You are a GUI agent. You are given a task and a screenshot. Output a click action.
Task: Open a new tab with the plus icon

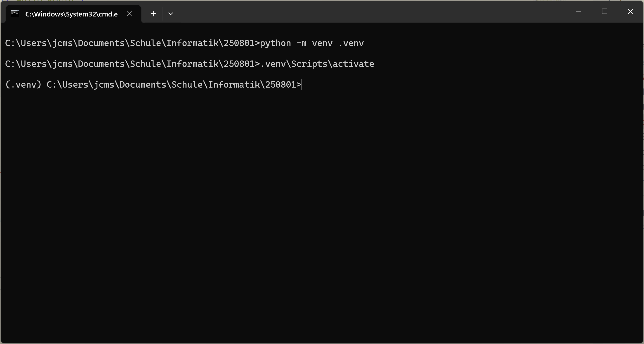click(153, 14)
